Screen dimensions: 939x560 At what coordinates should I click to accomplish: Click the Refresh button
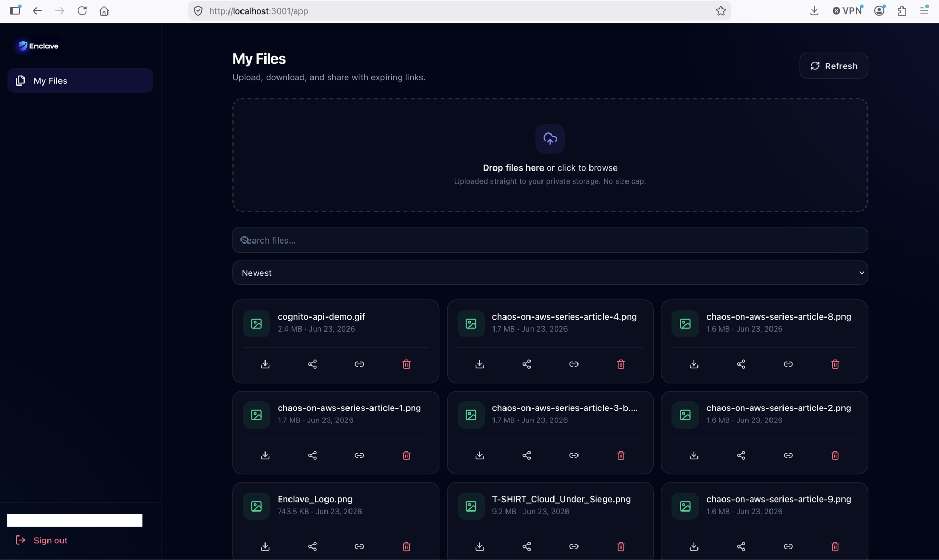pos(833,66)
